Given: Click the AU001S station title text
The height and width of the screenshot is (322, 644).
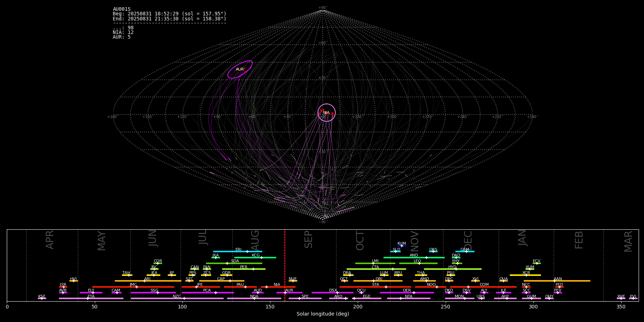Looking at the screenshot, I should (x=122, y=9).
